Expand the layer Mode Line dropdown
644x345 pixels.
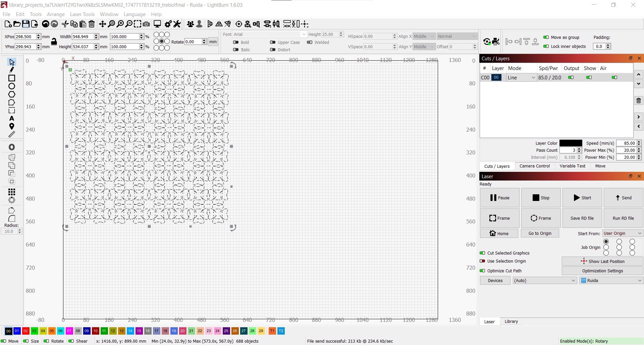click(x=521, y=78)
